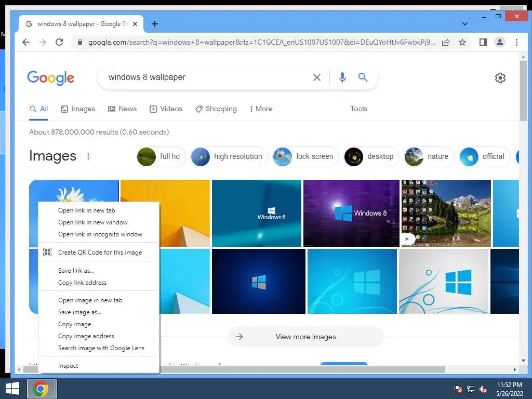Switch to the News results tab

pyautogui.click(x=122, y=109)
